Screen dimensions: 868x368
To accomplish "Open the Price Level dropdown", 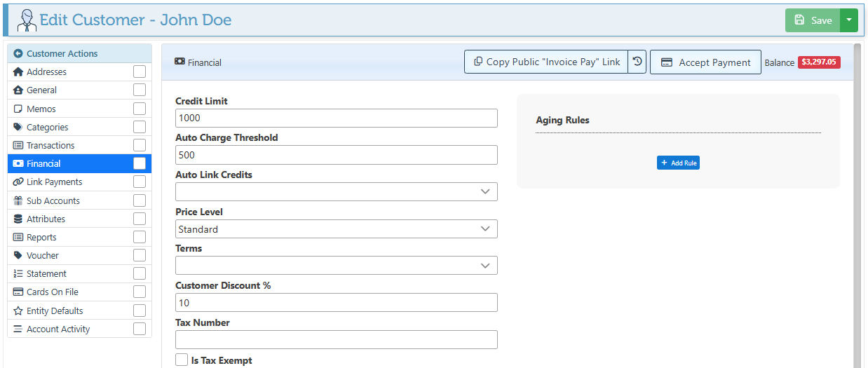I will (x=336, y=229).
